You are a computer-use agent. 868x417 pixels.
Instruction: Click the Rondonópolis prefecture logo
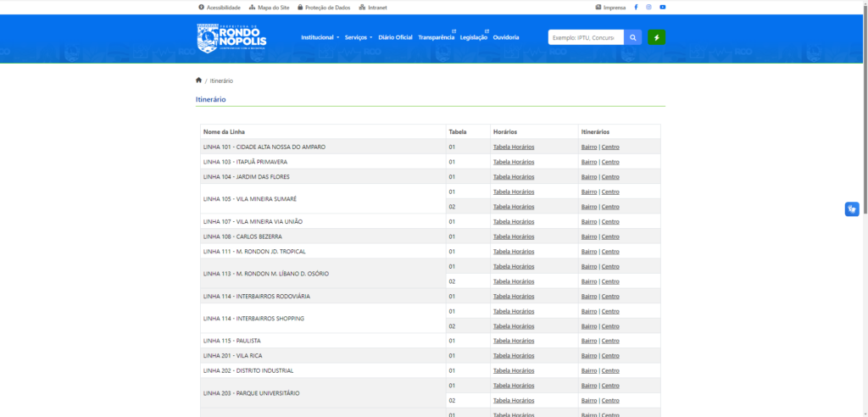click(231, 38)
